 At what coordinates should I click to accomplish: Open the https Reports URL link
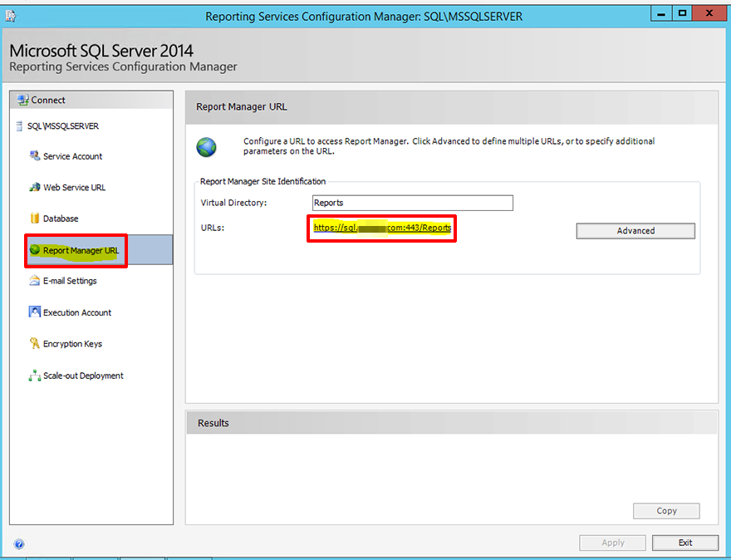tap(382, 228)
